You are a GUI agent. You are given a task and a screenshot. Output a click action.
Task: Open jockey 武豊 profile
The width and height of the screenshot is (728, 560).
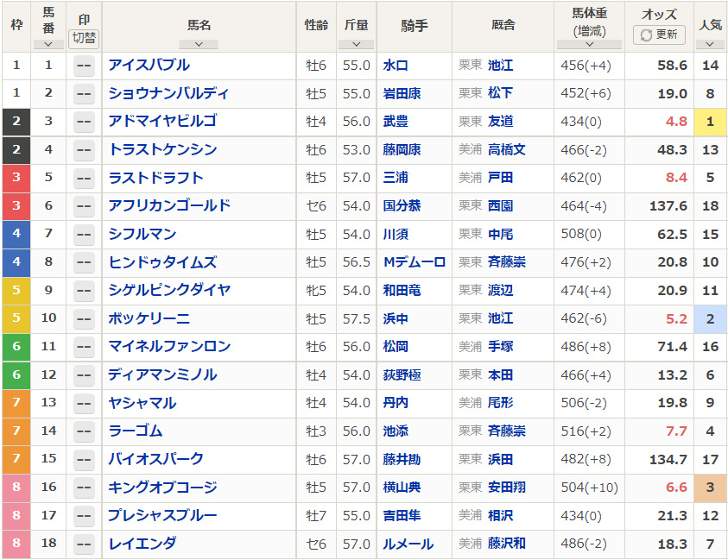(x=396, y=122)
